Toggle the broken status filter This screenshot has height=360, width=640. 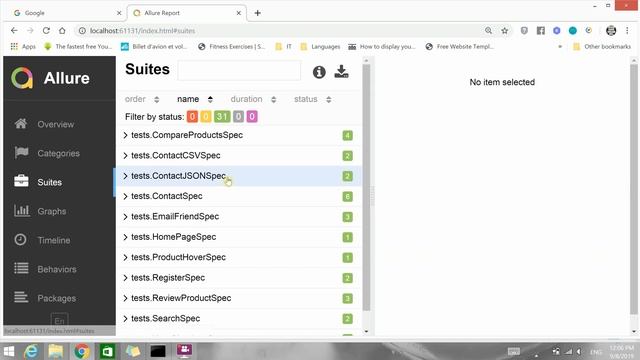(x=206, y=117)
